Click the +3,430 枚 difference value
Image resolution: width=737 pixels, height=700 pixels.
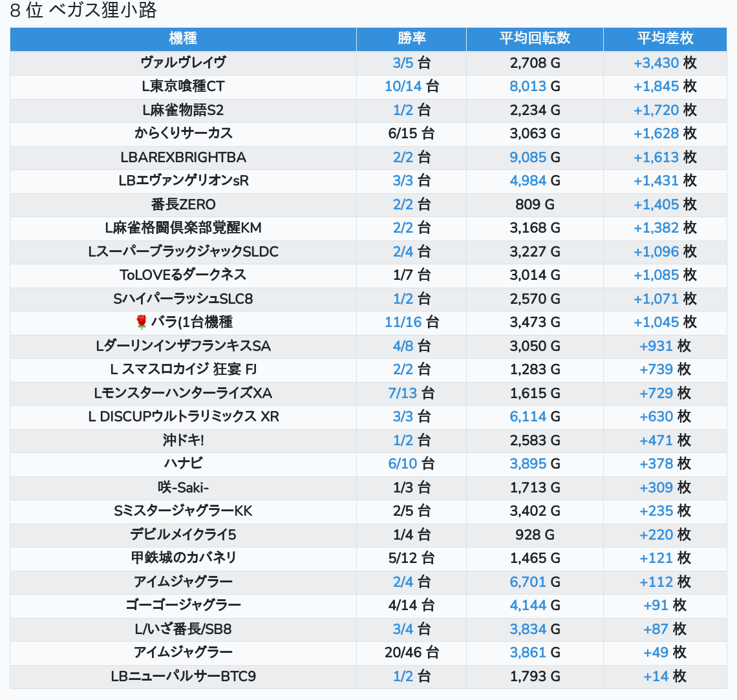point(665,63)
